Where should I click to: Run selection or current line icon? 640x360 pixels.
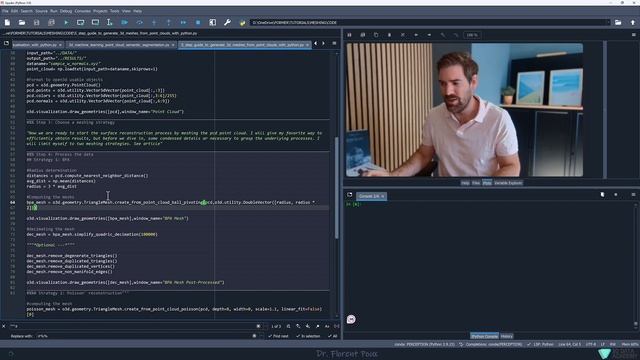109,22
